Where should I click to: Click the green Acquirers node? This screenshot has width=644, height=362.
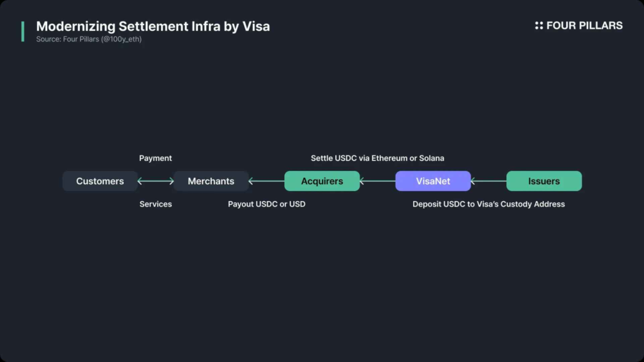(322, 181)
